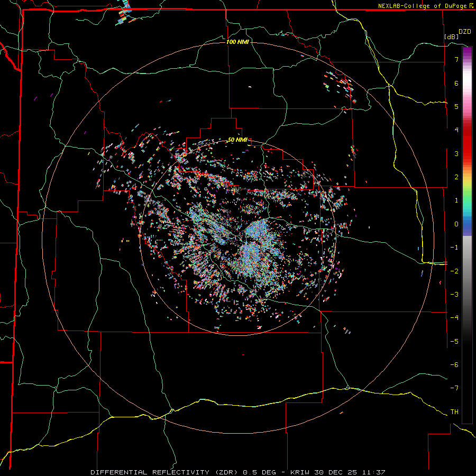
Task: Click the KRIW station identifier in caption
Action: coord(300,472)
